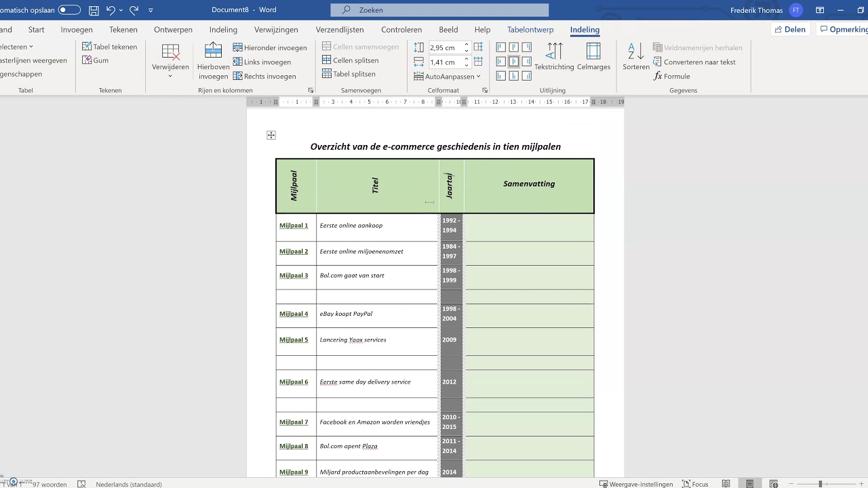Open the Mijlpaal 7 link in table
This screenshot has width=868, height=488.
click(294, 422)
